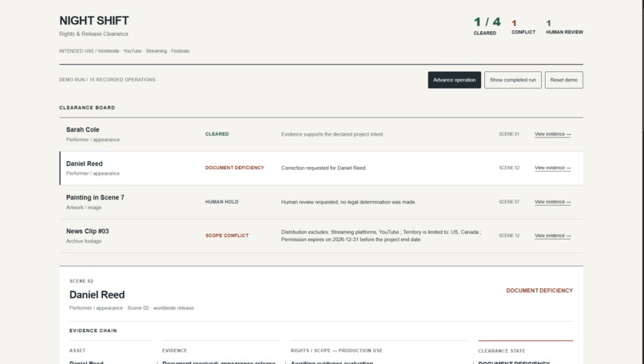Open View evidence for Painting in Scene 7

pyautogui.click(x=552, y=202)
